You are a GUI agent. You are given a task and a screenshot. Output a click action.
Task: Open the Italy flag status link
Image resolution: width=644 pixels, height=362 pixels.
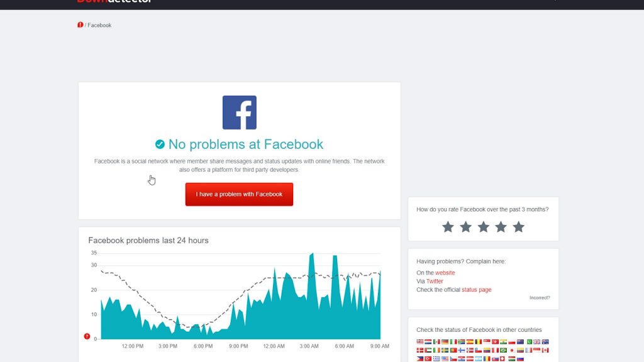[x=453, y=342]
